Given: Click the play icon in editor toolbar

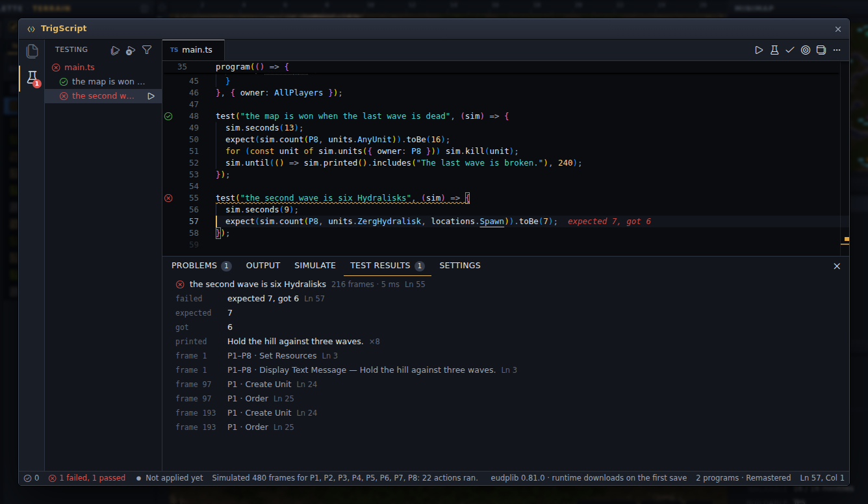Looking at the screenshot, I should [x=759, y=50].
